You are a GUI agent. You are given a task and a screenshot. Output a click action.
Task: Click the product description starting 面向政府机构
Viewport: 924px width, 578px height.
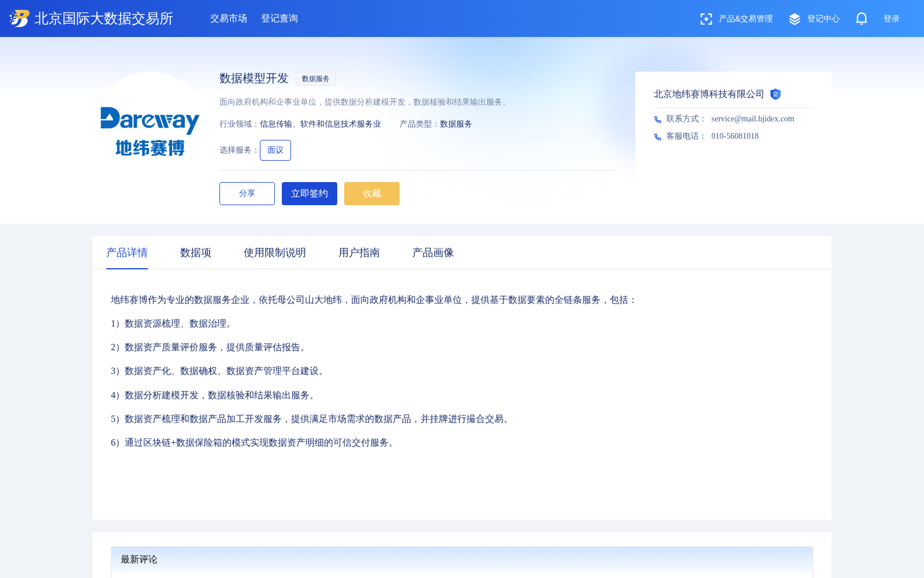tap(364, 102)
